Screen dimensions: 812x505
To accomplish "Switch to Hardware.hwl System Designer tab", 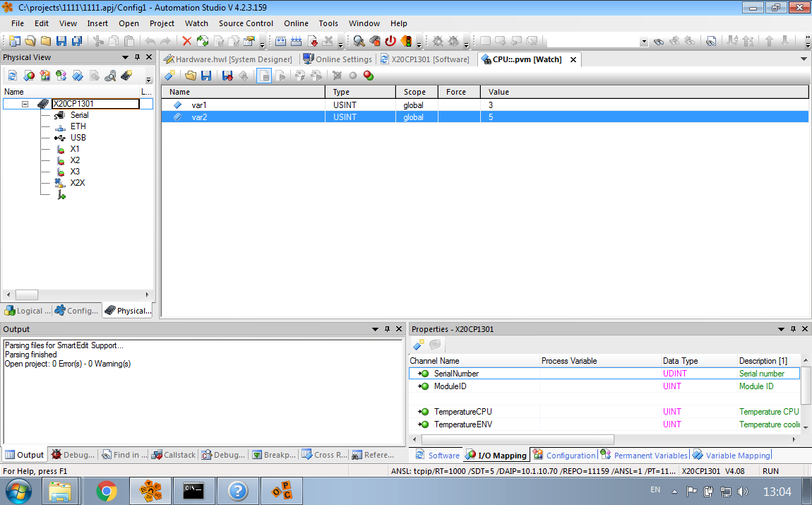I will 228,59.
